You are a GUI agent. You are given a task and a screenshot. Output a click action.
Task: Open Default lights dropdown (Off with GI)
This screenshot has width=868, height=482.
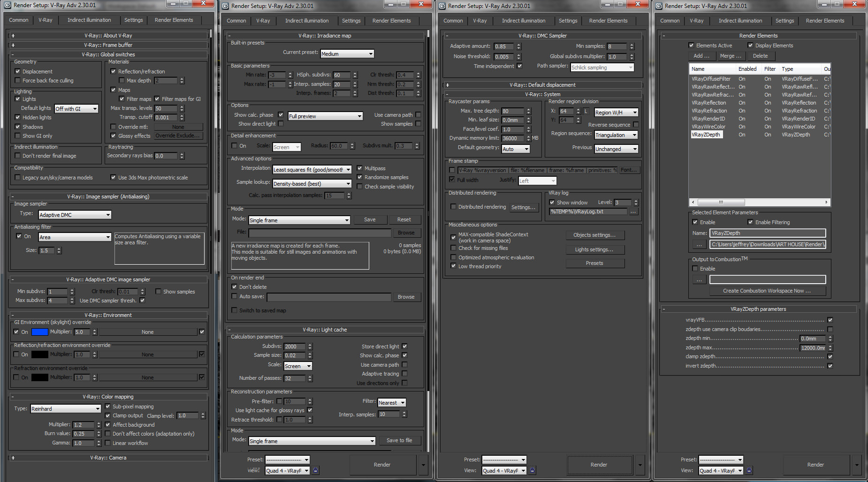click(76, 109)
